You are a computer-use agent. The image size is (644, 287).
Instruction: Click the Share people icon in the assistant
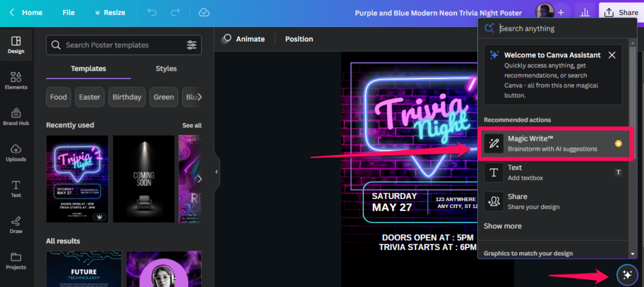point(494,202)
